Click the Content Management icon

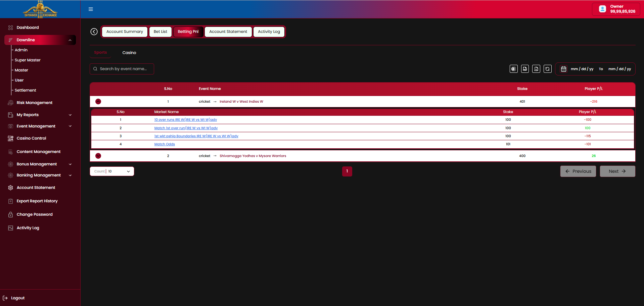[10, 152]
